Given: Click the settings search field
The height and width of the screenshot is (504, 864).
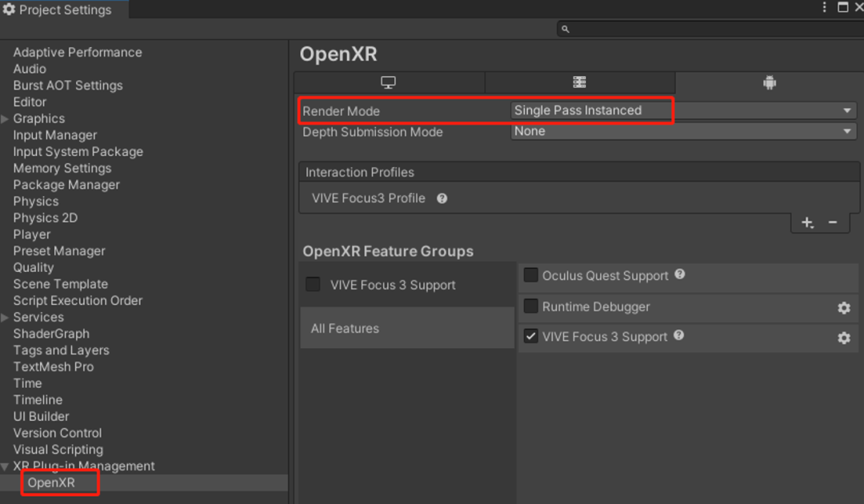Looking at the screenshot, I should [711, 29].
